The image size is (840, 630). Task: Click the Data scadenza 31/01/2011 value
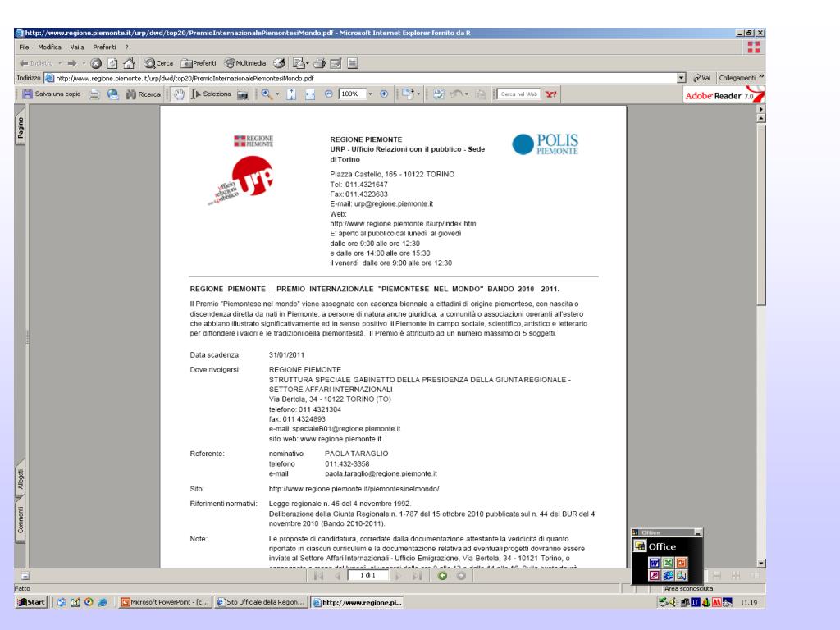coord(286,354)
